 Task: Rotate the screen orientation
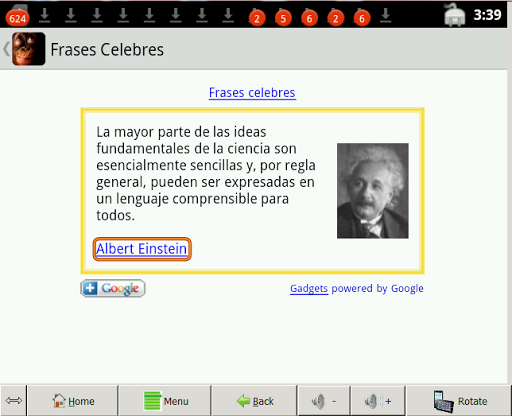coord(459,401)
